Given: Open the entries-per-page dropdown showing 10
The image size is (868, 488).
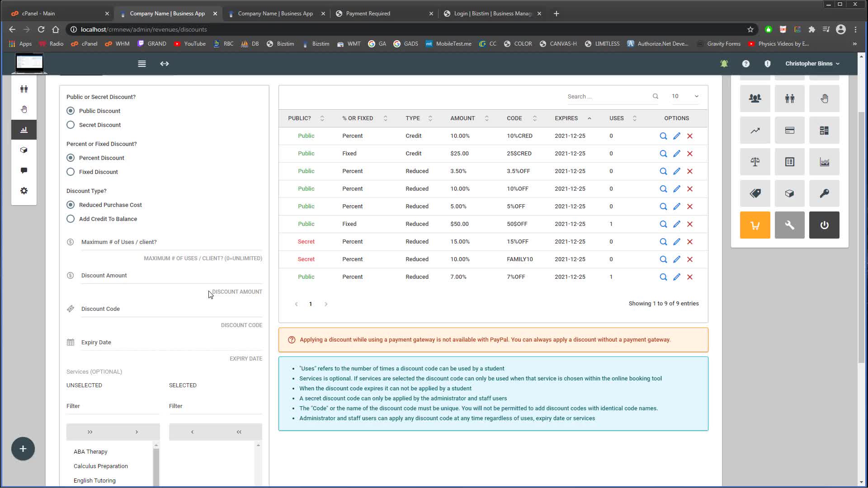Looking at the screenshot, I should point(684,96).
